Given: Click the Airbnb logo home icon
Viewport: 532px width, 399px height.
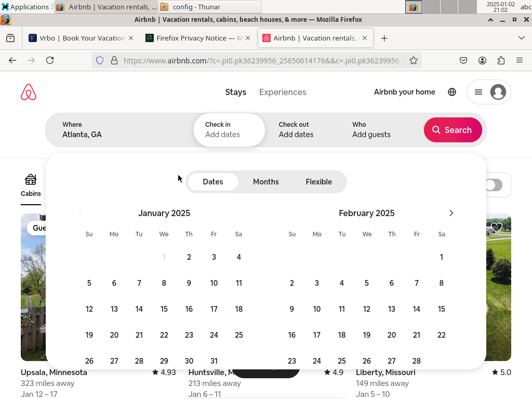Looking at the screenshot, I should click(29, 92).
